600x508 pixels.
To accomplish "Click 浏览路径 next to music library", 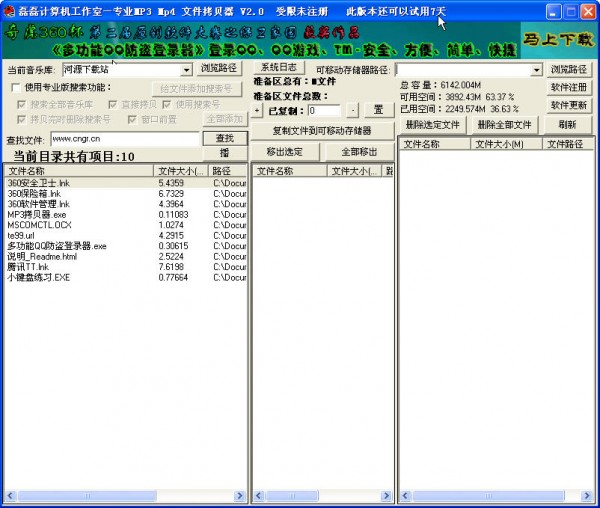I will point(219,68).
